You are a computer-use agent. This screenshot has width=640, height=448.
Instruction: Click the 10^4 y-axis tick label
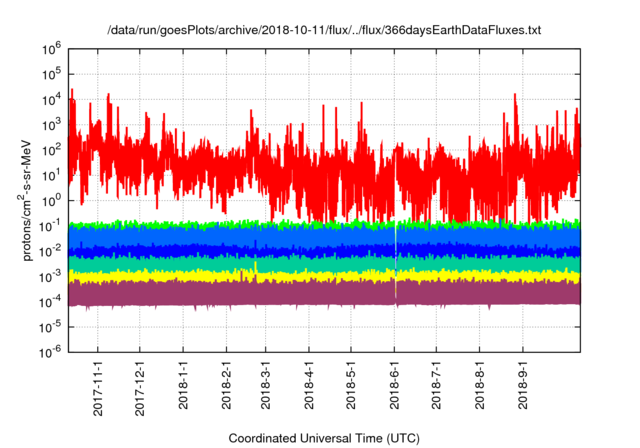point(51,100)
